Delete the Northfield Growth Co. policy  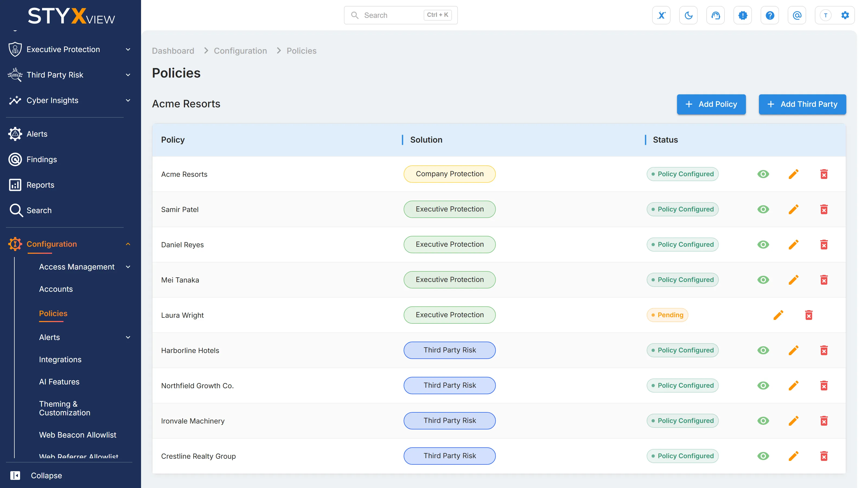[x=824, y=386]
